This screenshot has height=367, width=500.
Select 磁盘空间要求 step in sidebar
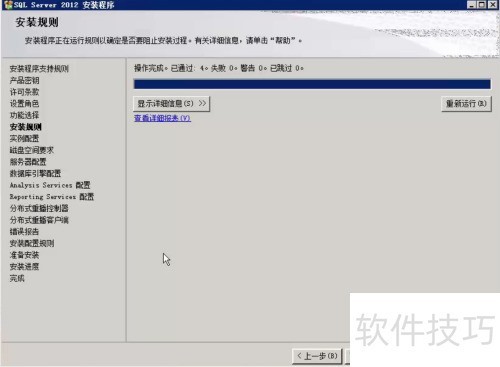click(32, 150)
